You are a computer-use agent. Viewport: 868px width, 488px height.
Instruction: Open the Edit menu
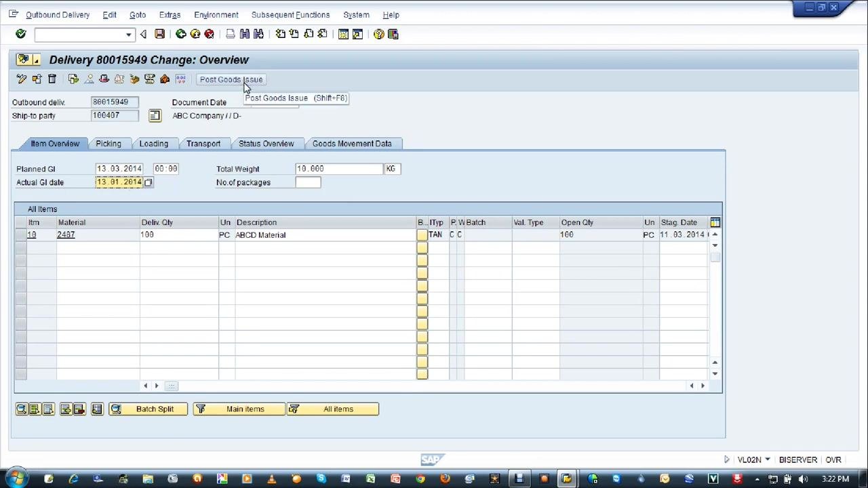coord(109,15)
